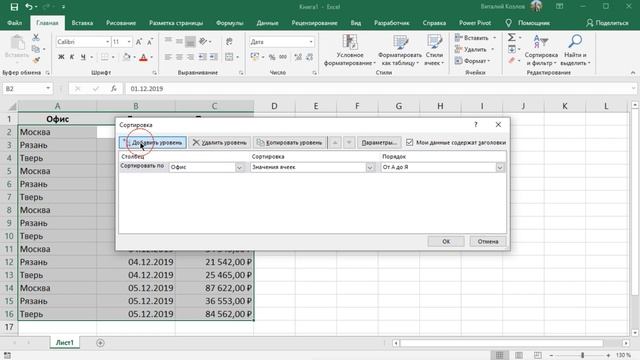Open the number format dropdown showing Дата

point(311,42)
